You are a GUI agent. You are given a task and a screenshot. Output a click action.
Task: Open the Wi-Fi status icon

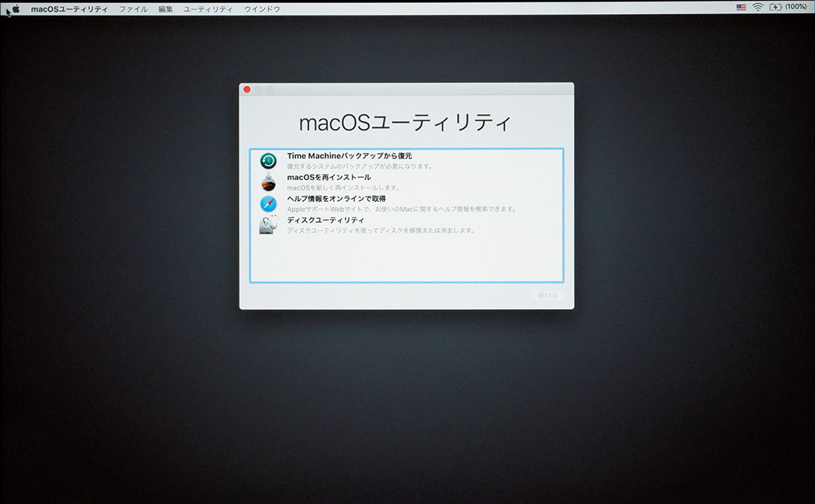(758, 7)
